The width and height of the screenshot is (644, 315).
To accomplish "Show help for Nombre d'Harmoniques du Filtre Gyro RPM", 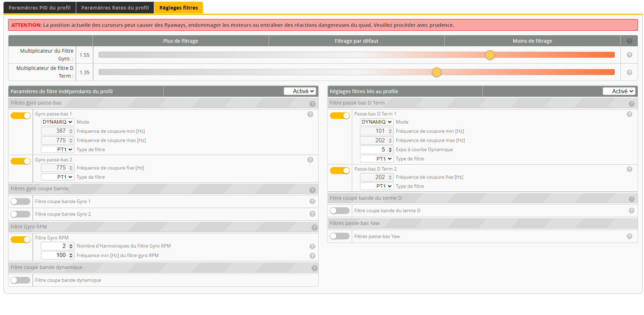I will click(312, 246).
